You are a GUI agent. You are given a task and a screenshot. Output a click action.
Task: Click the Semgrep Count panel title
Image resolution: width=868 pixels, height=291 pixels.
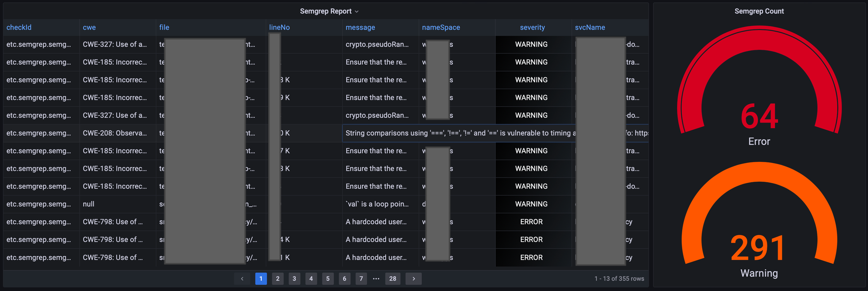759,11
